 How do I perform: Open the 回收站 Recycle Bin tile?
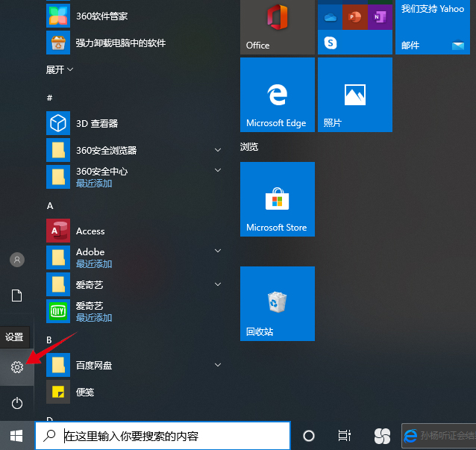tap(278, 304)
